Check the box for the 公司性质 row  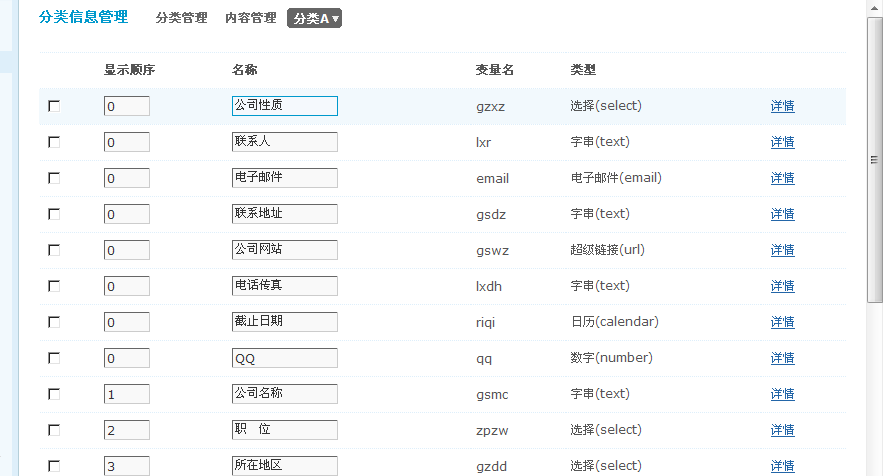click(x=54, y=106)
